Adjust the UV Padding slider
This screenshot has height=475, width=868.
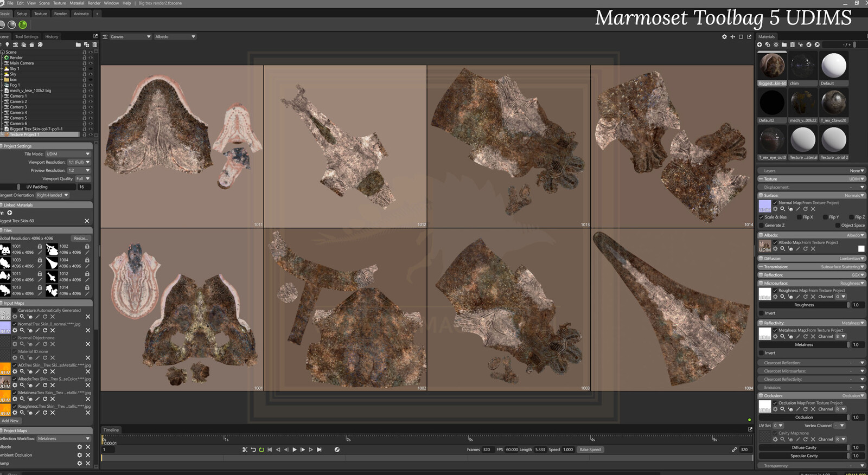pyautogui.click(x=37, y=187)
